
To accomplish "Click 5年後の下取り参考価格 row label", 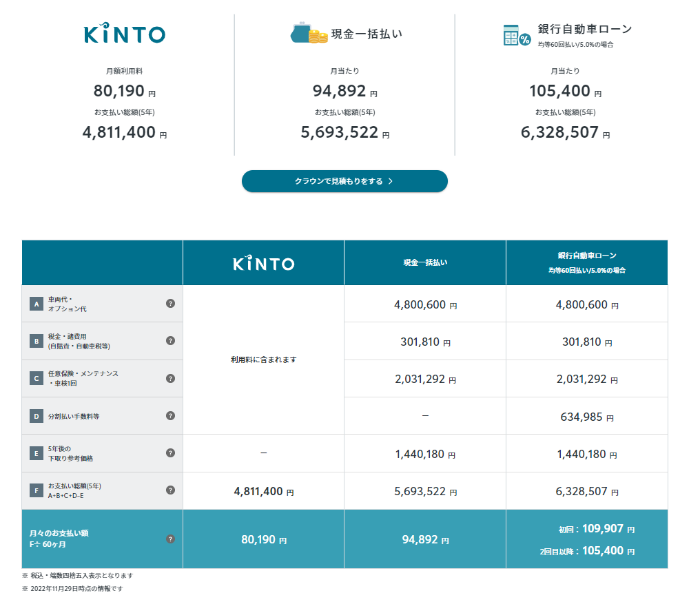I will 70,453.
